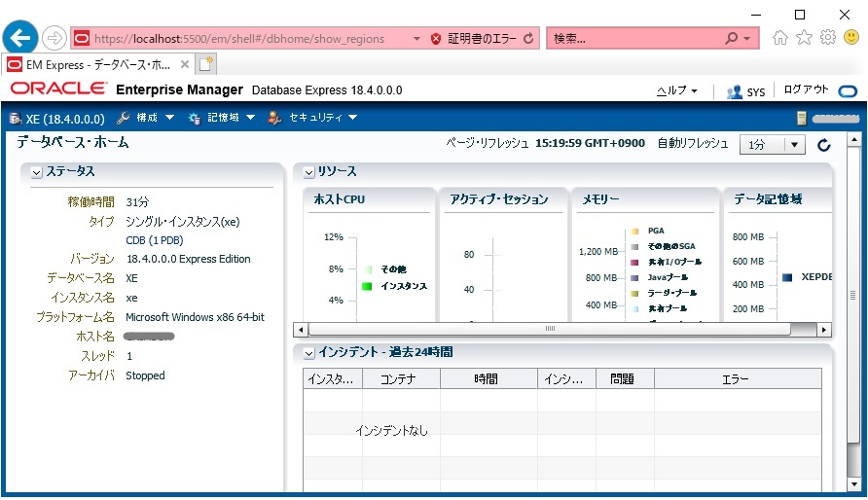Open the 構成 menu

tap(156, 118)
